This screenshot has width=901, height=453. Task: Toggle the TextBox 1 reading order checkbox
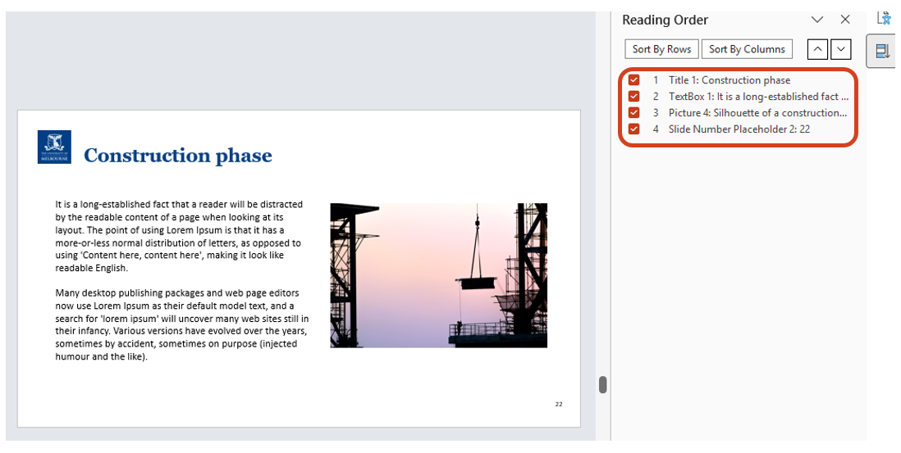click(634, 96)
